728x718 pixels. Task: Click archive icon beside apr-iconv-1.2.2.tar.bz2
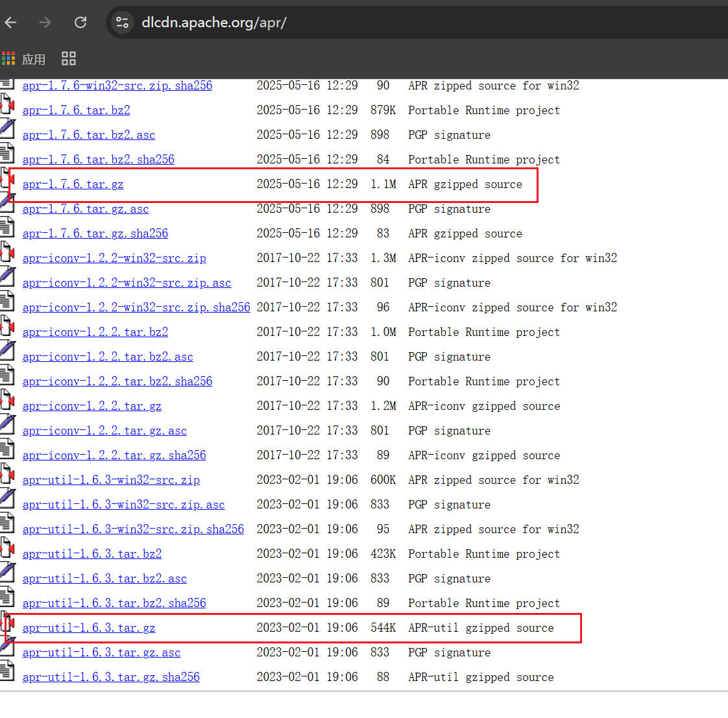(x=7, y=326)
